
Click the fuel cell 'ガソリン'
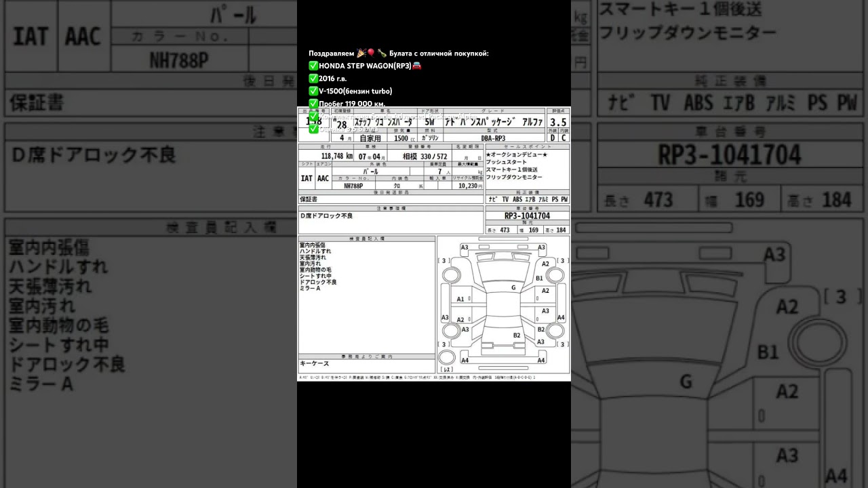(x=429, y=138)
